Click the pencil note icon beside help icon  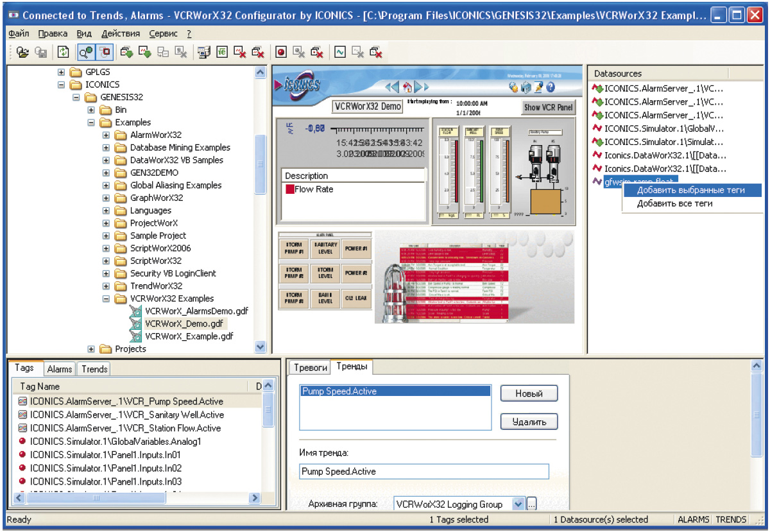[x=538, y=87]
